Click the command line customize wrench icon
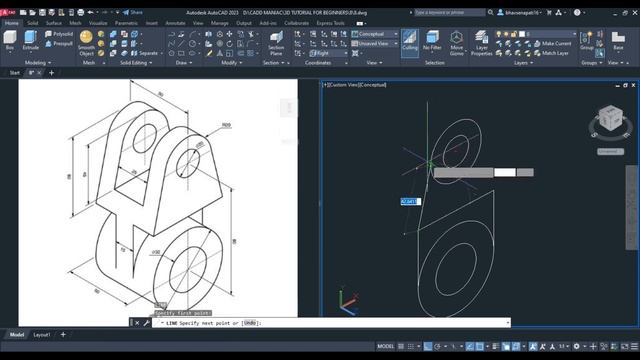640x360 pixels. click(146, 323)
